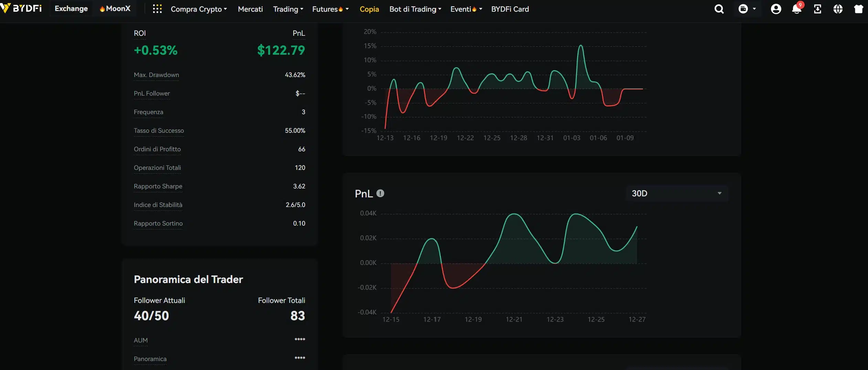868x370 pixels.
Task: Open the wallet icon in the top bar
Action: click(743, 9)
